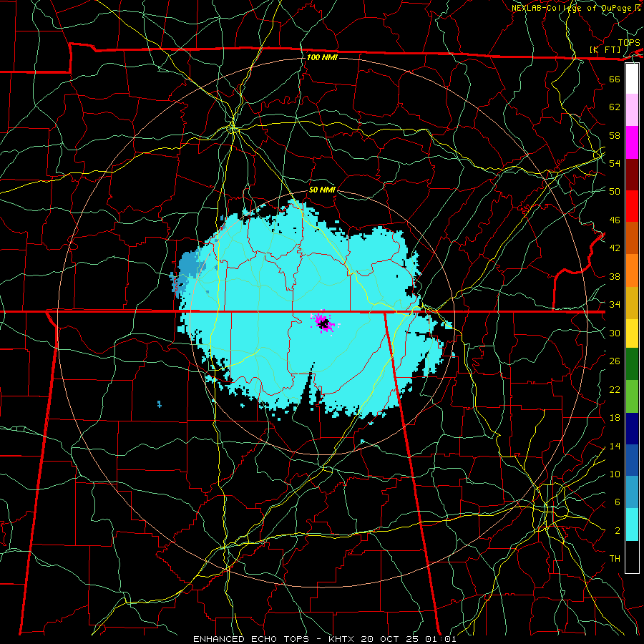Click the light green swatch at 22

[x=632, y=396]
